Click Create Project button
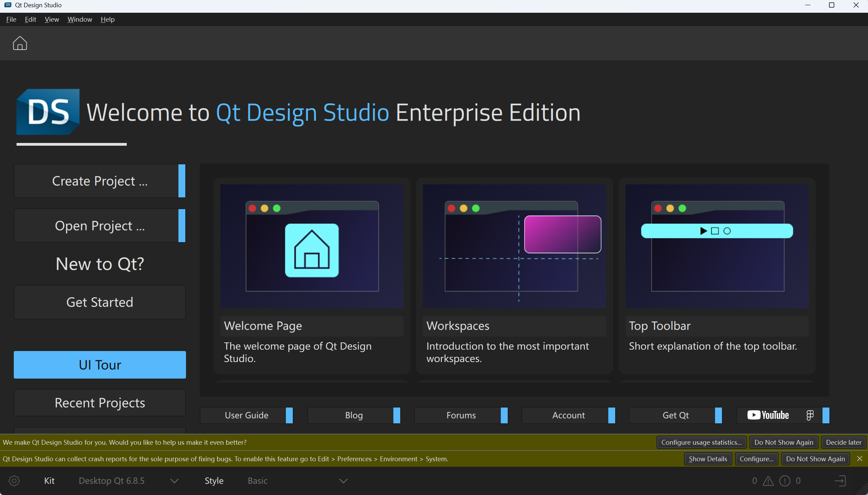868x495 pixels. [x=100, y=181]
